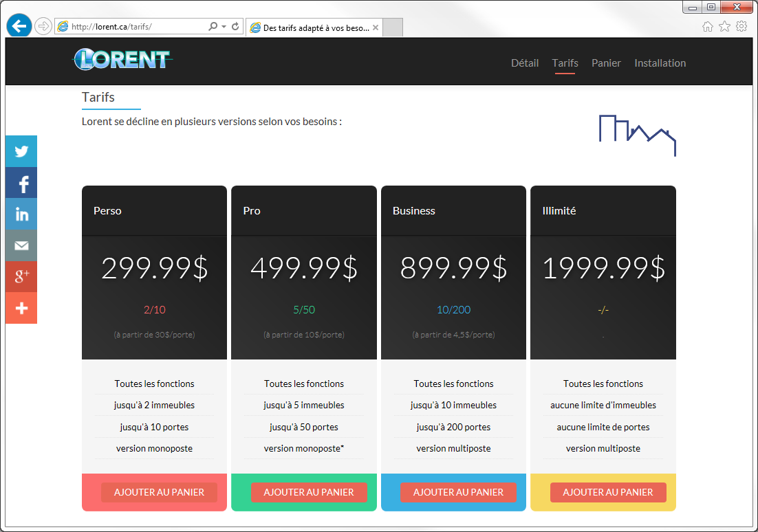Add Perso plan to cart
758x532 pixels.
[159, 492]
